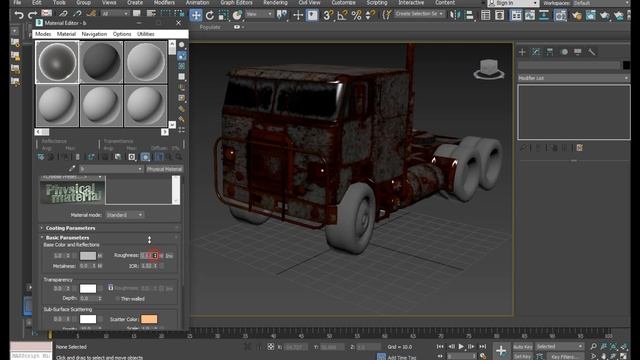Open the Create Selection Set dropdown
640x360 pixels.
point(419,14)
